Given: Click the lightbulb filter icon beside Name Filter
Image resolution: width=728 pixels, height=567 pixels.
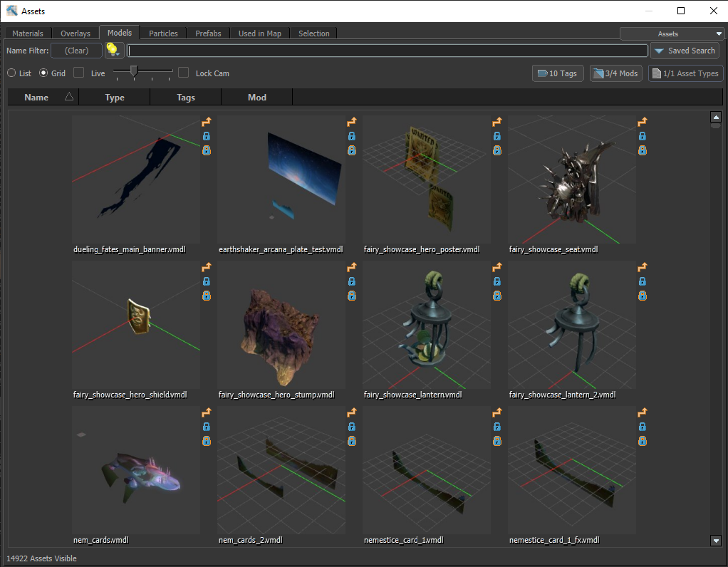Looking at the screenshot, I should click(x=113, y=51).
